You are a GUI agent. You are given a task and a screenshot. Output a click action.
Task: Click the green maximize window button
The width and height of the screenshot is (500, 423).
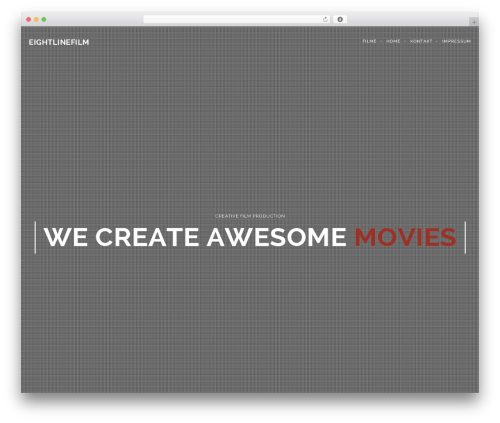(x=44, y=19)
